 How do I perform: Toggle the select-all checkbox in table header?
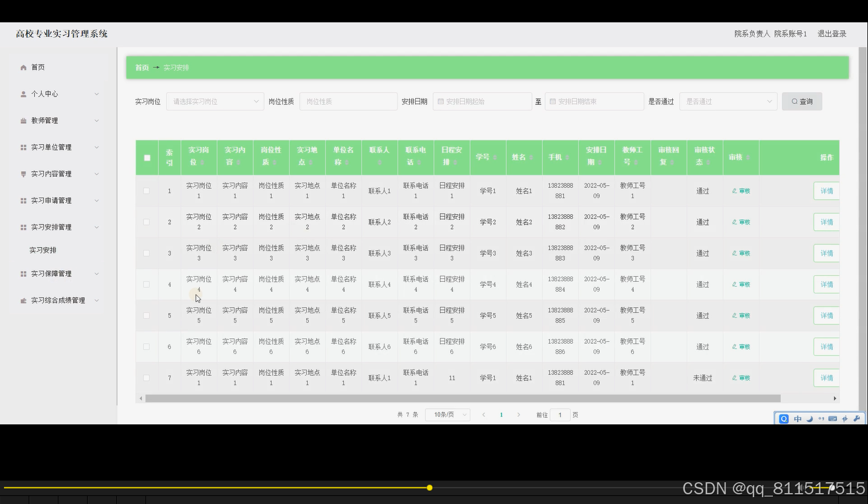coord(147,157)
